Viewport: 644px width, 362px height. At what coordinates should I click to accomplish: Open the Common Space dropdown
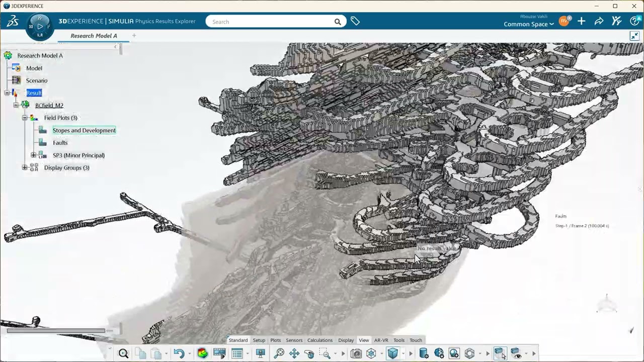[x=529, y=24]
